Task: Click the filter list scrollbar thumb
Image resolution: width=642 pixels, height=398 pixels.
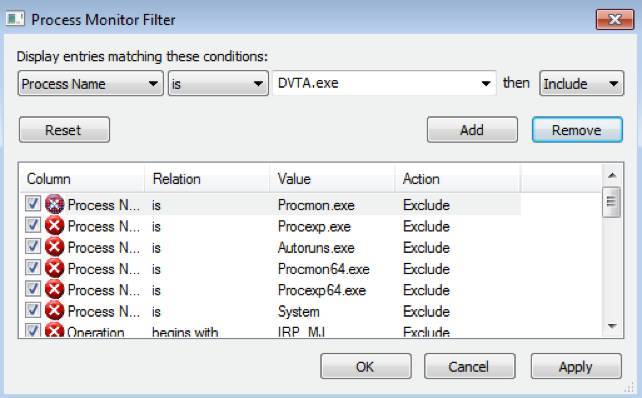Action: (x=612, y=201)
